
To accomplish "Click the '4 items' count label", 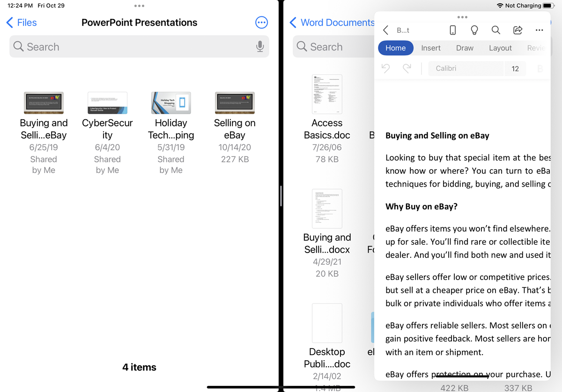I will [139, 367].
